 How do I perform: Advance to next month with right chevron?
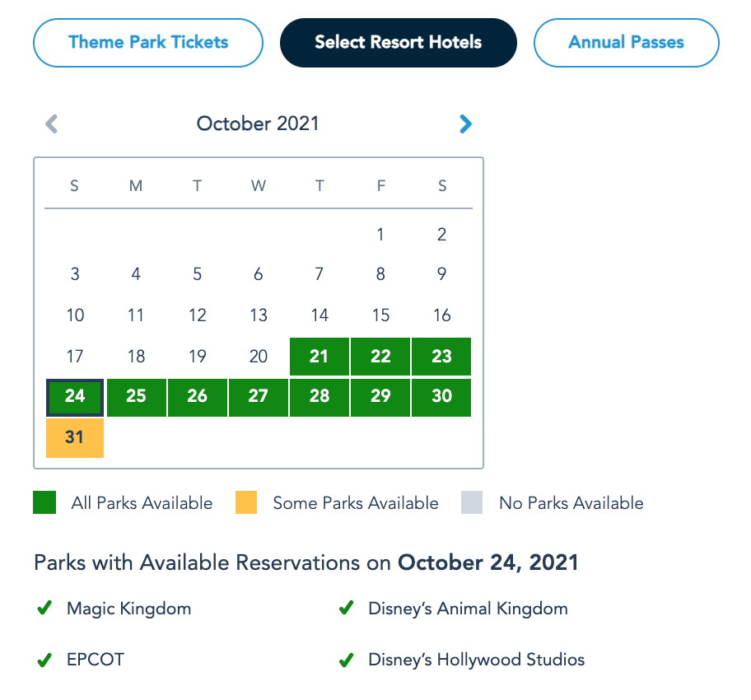pos(465,124)
